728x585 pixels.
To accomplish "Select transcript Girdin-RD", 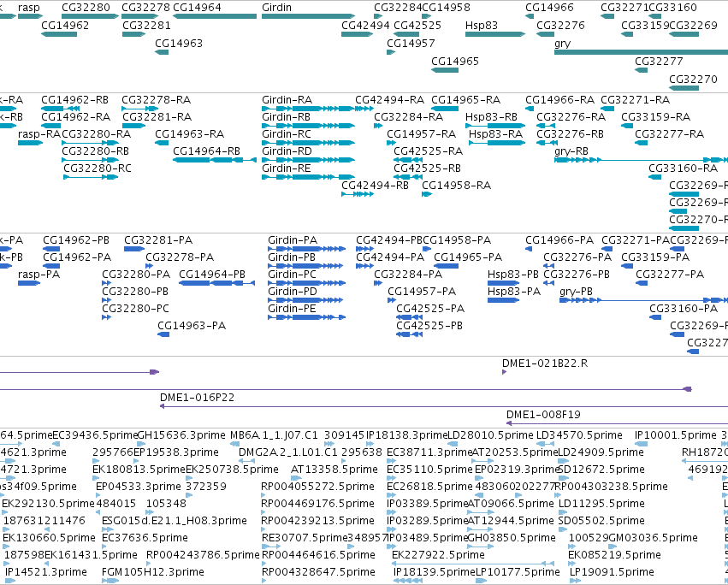I will pos(308,160).
